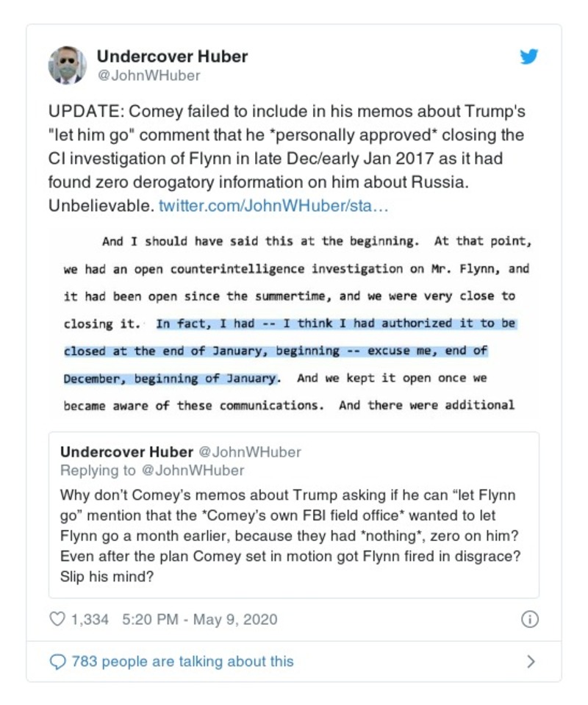Open the tweet info icon
588x705 pixels.
[x=529, y=620]
